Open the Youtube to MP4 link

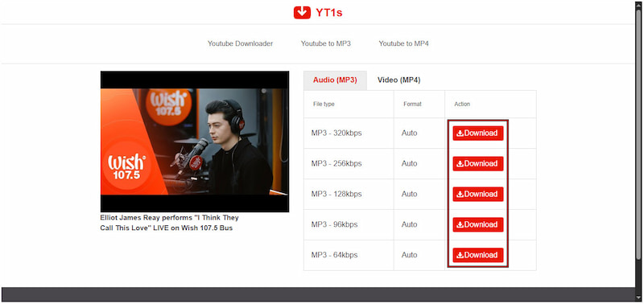(x=404, y=43)
